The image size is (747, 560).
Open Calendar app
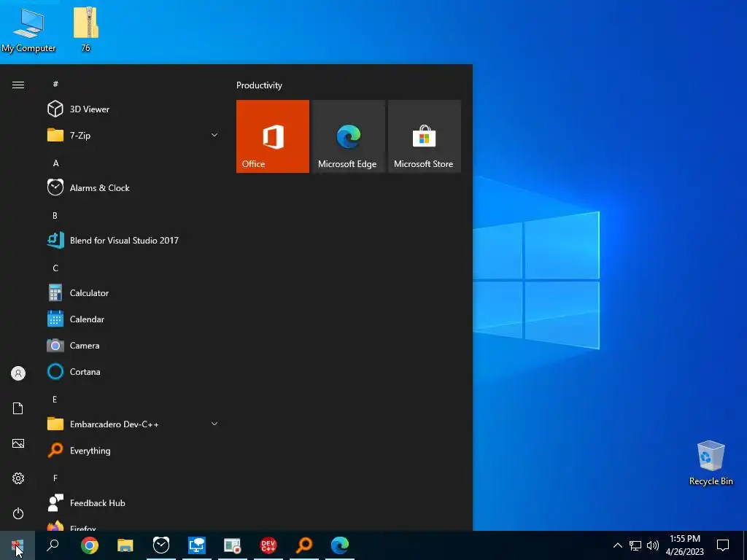(133, 319)
